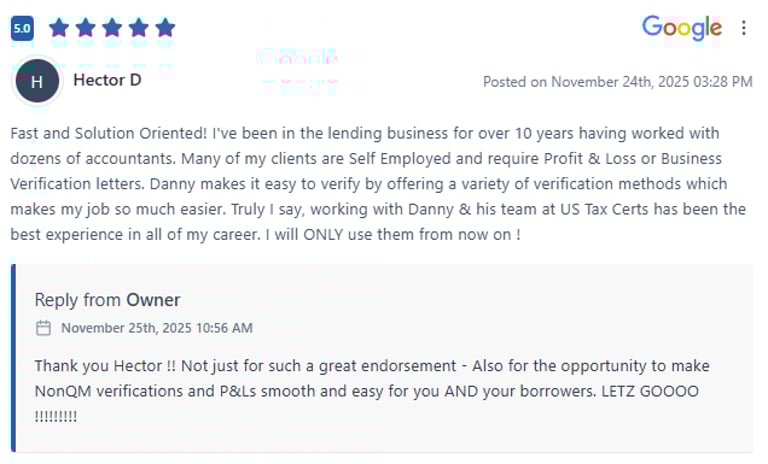Click the 5.0 rating badge

pos(22,28)
